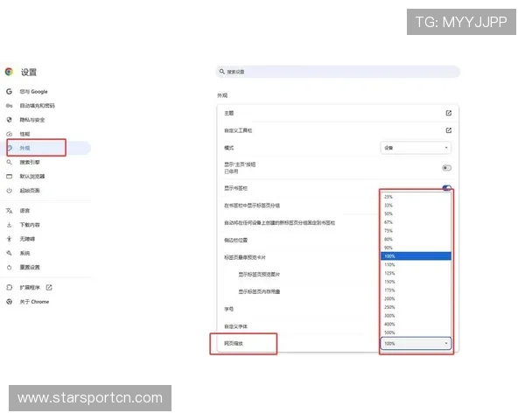The width and height of the screenshot is (525, 420).
Task: Click the Google account icon in sidebar
Action: [9, 91]
